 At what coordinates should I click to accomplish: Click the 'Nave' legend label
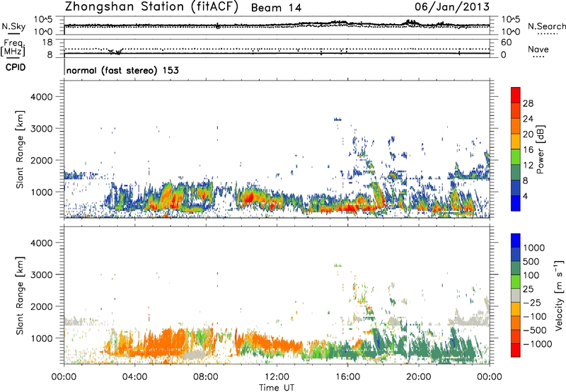coord(538,49)
